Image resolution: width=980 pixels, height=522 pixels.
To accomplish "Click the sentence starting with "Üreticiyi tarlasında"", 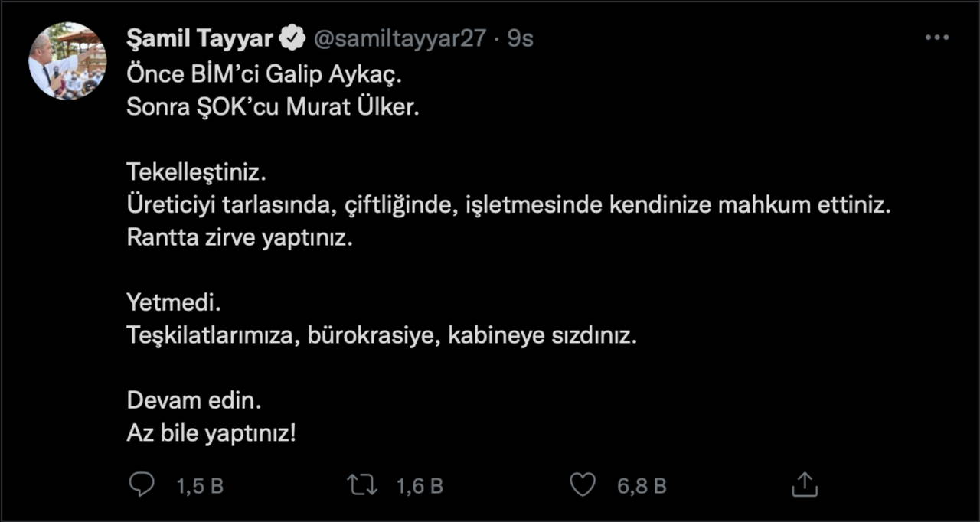I will point(508,206).
